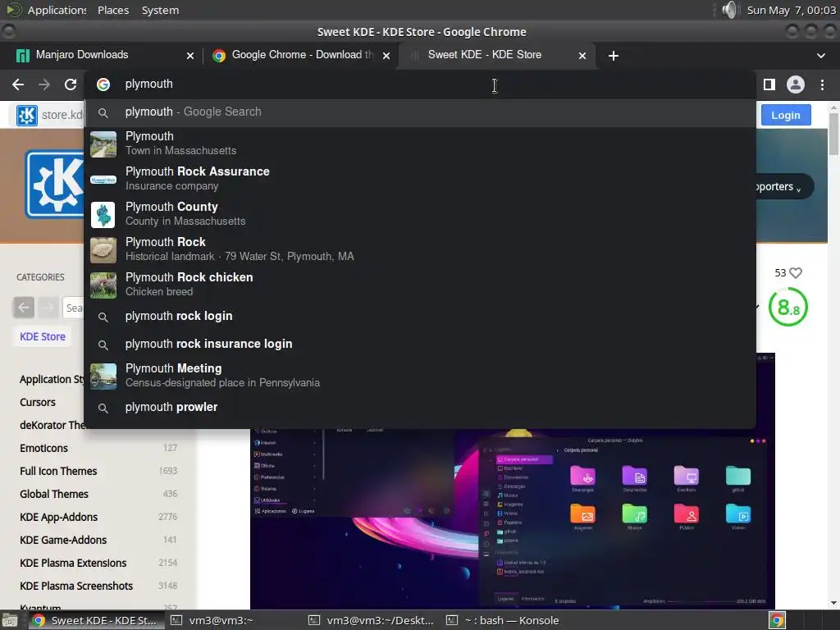Click the Login button on KDE Store
Image resolution: width=840 pixels, height=630 pixels.
[786, 115]
